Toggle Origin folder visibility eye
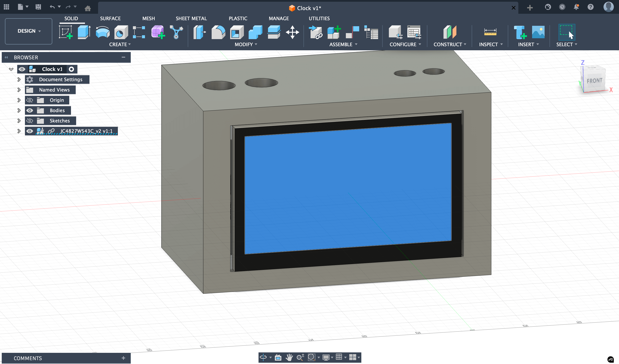The height and width of the screenshot is (364, 619). point(30,100)
